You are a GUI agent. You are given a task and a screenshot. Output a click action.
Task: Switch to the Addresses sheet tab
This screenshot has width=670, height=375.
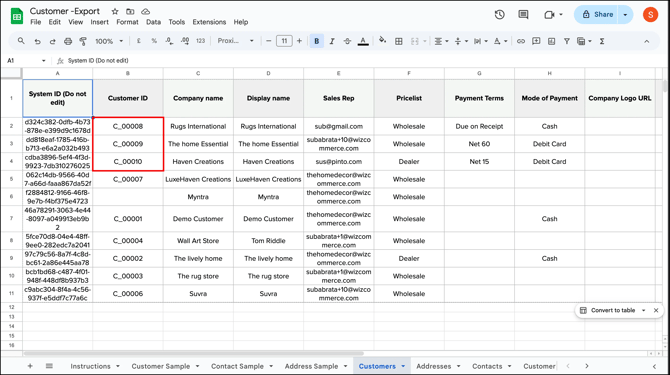click(434, 366)
